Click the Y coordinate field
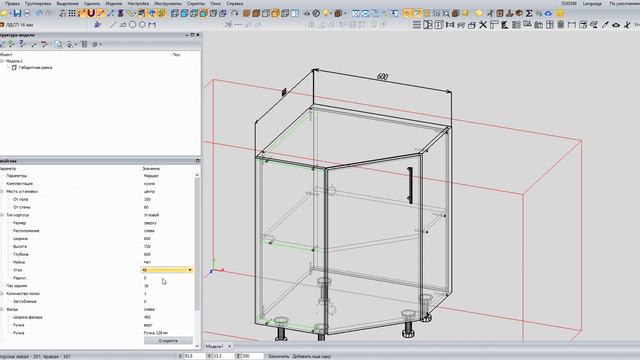The image size is (640, 360). coord(223,356)
